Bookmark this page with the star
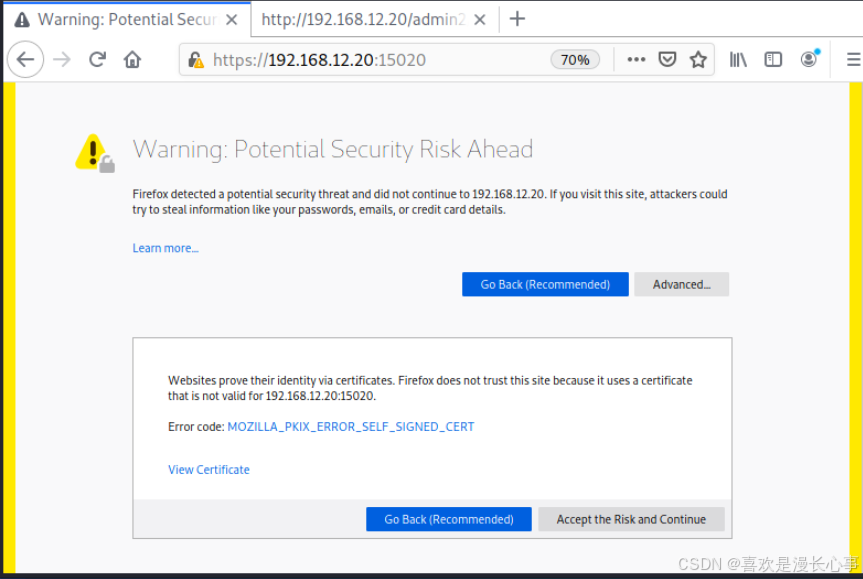 (x=698, y=59)
